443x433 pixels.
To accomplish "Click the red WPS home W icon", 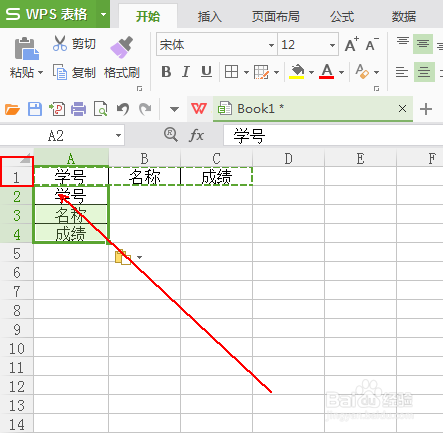I will click(x=199, y=109).
